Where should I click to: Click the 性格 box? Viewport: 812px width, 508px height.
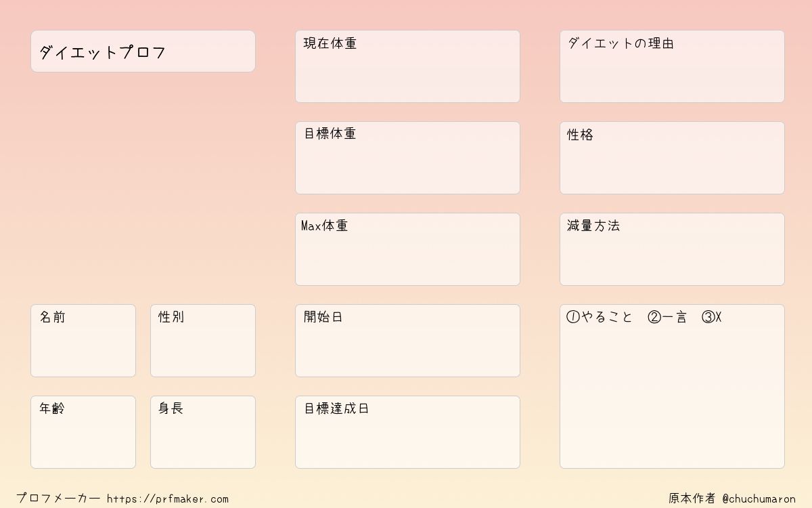(x=672, y=158)
